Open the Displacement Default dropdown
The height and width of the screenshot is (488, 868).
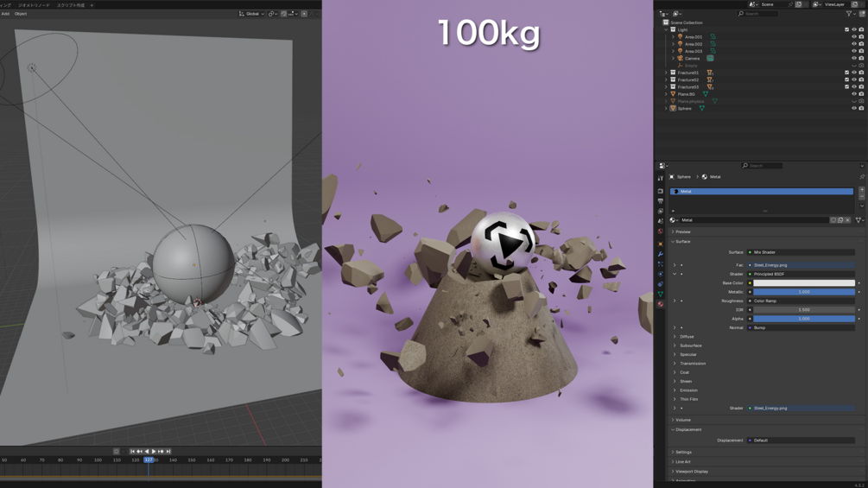[x=801, y=440]
